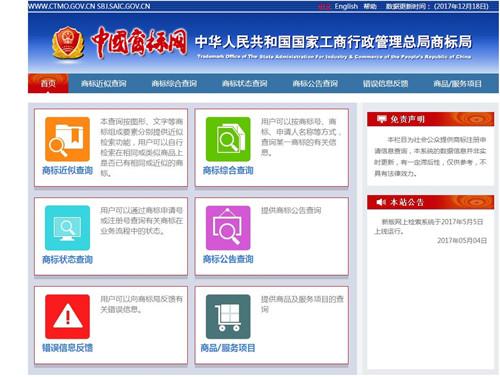500x377 pixels.
Task: Open the red 错误信息反馈 warning icon
Action: [67, 316]
